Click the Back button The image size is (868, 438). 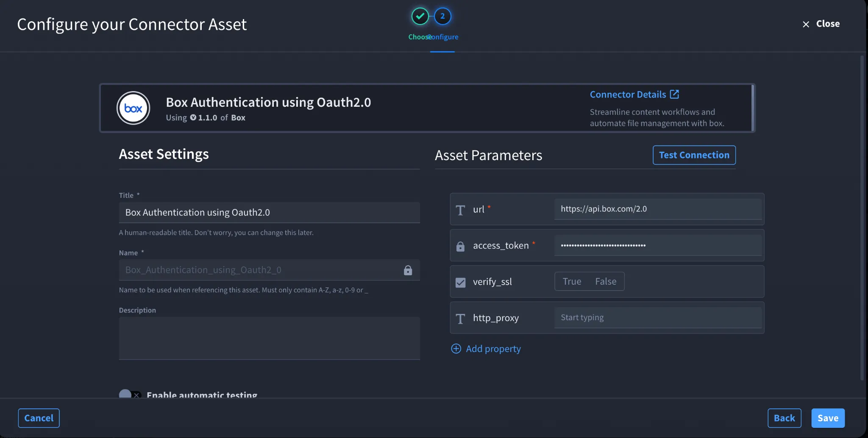[785, 418]
